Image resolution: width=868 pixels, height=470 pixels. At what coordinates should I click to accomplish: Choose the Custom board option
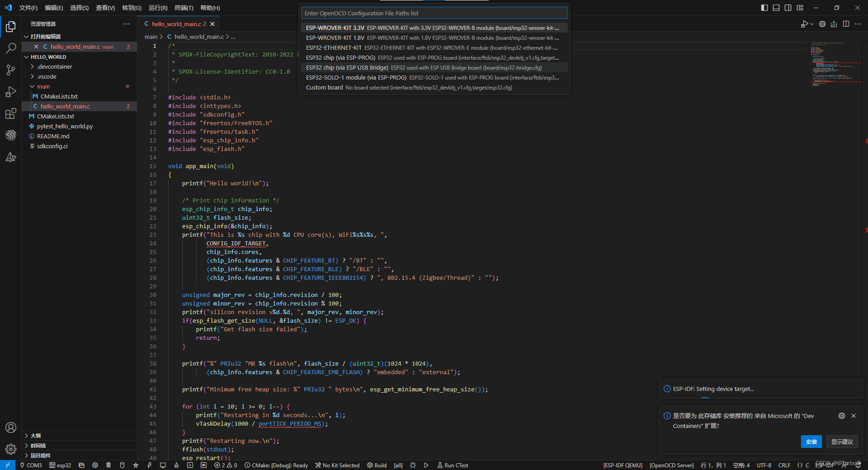tap(434, 88)
